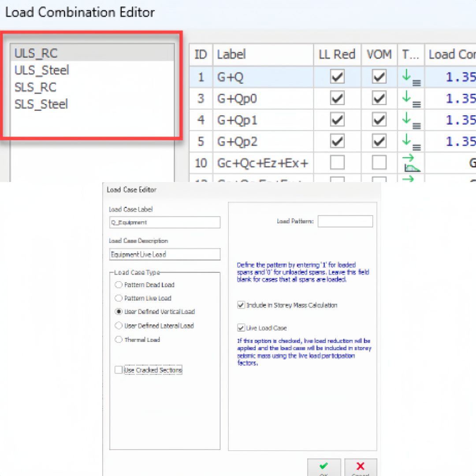The image size is (476, 476).
Task: Toggle VOM checkbox for G+Qp2 row
Action: (x=379, y=141)
